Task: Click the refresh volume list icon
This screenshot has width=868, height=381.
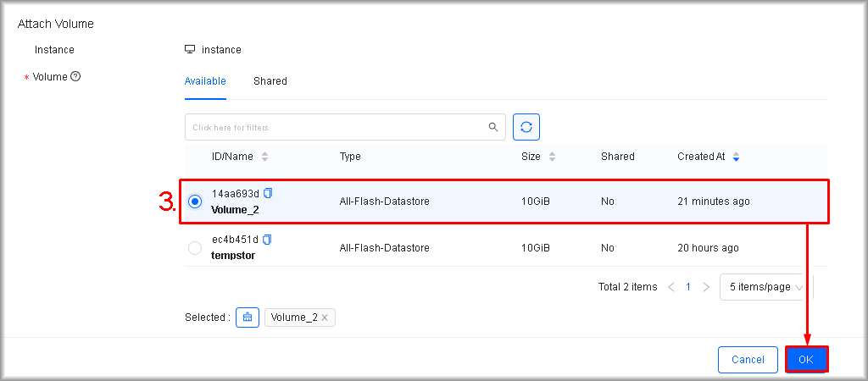Action: [526, 127]
